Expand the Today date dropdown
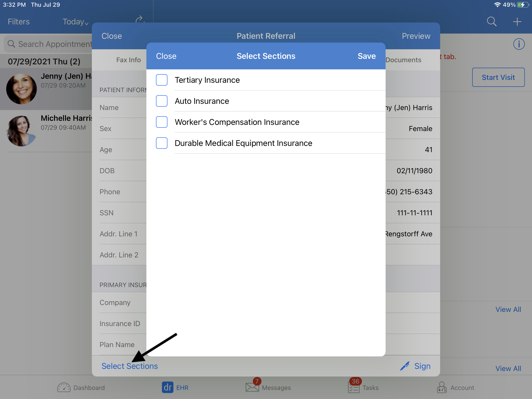 tap(76, 22)
